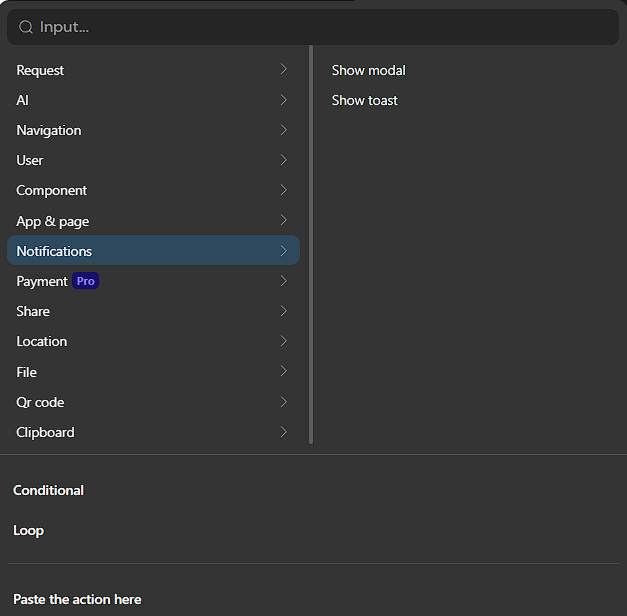Image resolution: width=627 pixels, height=616 pixels.
Task: Expand the Clipboard submenu chevron
Action: point(284,432)
